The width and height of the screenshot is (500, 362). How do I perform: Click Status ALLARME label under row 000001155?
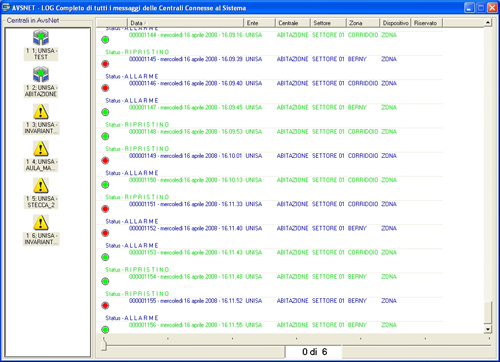click(132, 318)
